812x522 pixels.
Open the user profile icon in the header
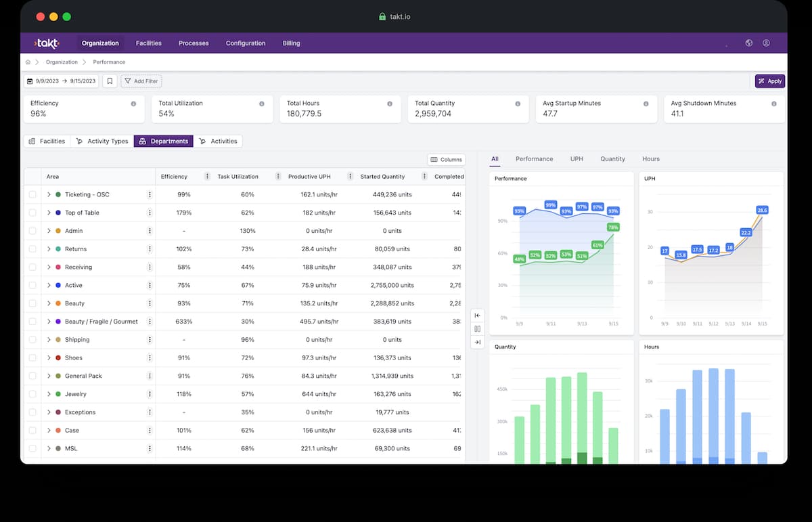point(766,43)
